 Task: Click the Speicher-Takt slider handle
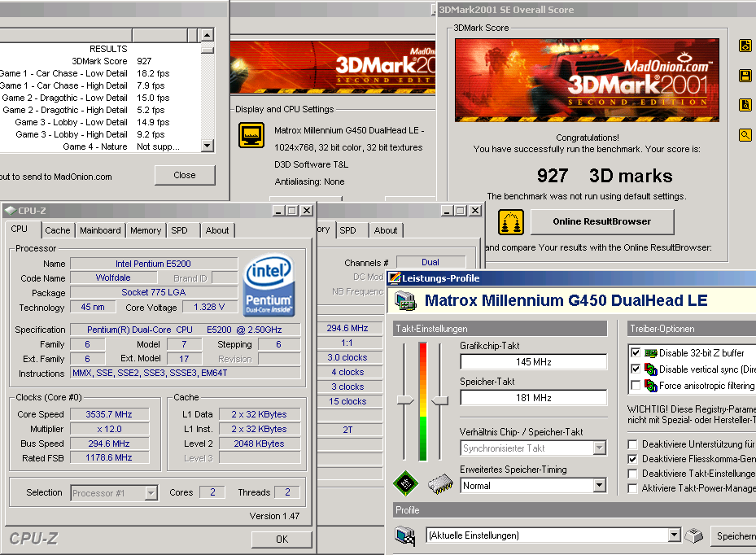point(439,400)
